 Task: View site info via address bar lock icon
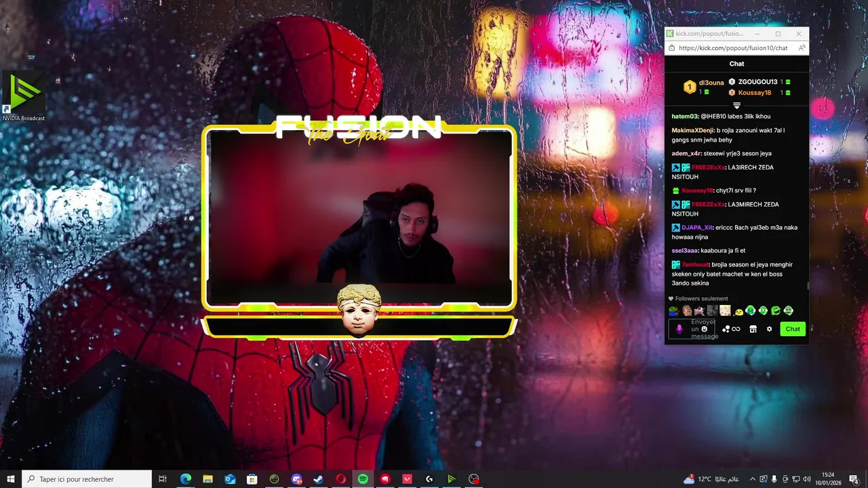672,48
